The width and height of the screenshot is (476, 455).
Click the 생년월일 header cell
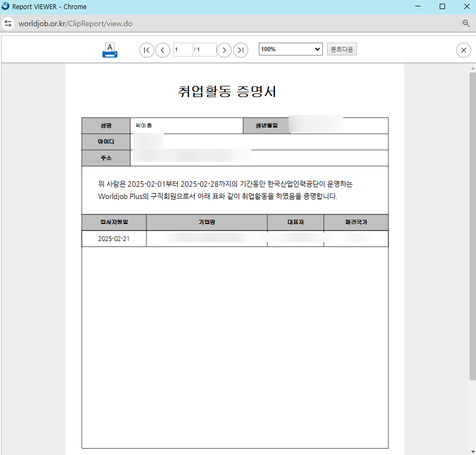(266, 126)
